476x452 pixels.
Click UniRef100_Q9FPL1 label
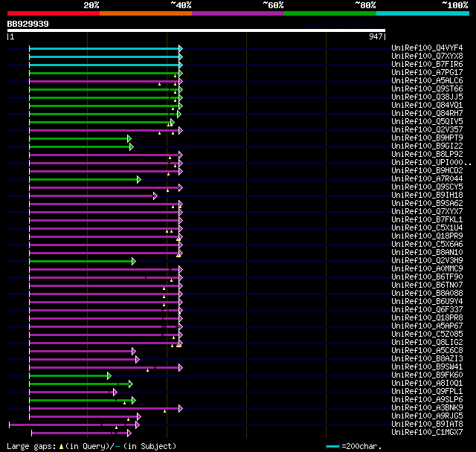427,392
